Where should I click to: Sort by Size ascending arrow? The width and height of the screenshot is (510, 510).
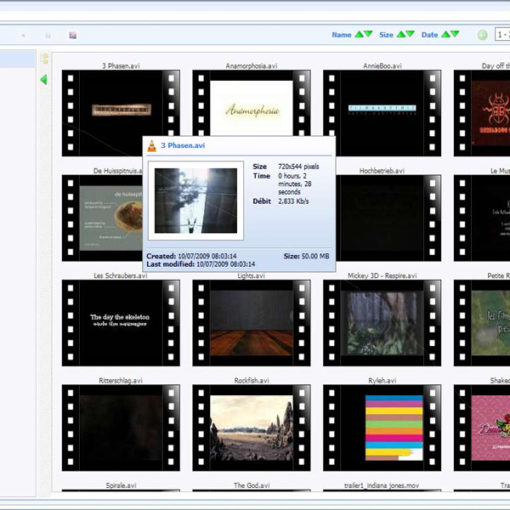pos(401,34)
